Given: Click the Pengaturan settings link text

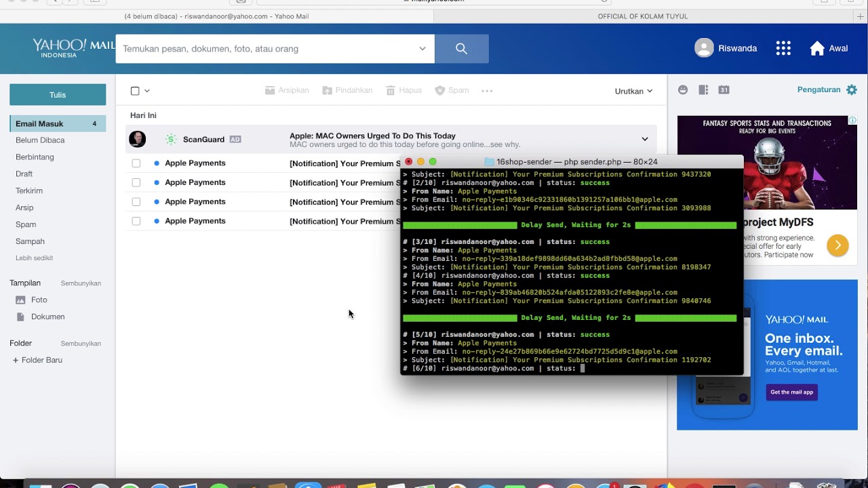Looking at the screenshot, I should 818,89.
